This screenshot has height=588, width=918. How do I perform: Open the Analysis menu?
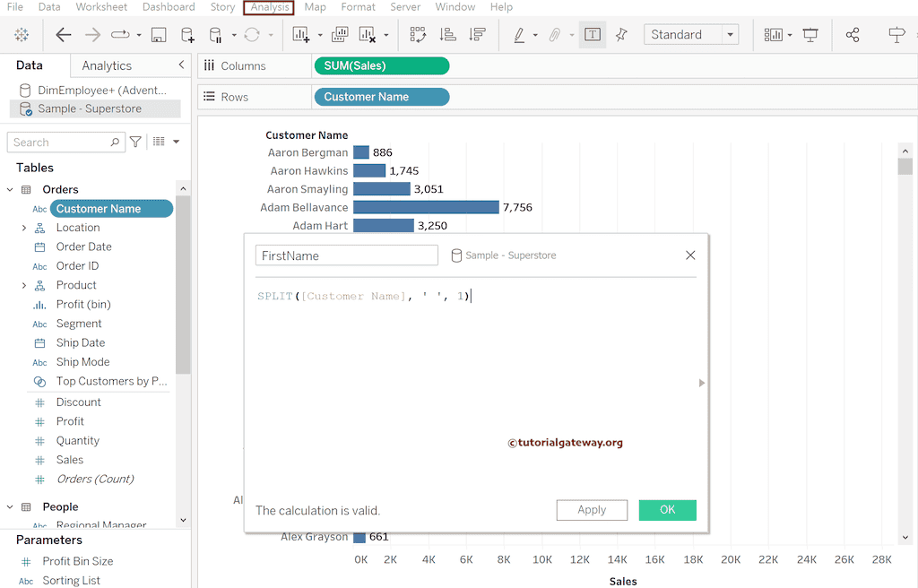click(x=268, y=7)
